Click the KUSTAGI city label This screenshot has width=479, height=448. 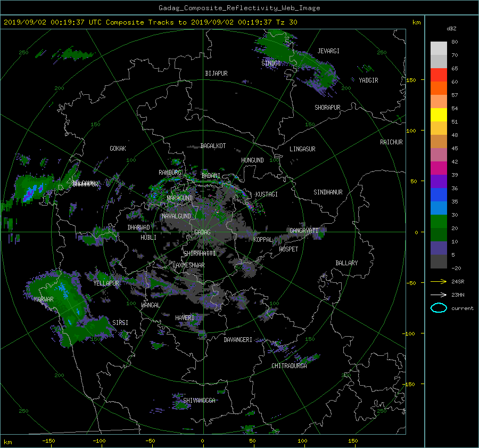pos(267,194)
